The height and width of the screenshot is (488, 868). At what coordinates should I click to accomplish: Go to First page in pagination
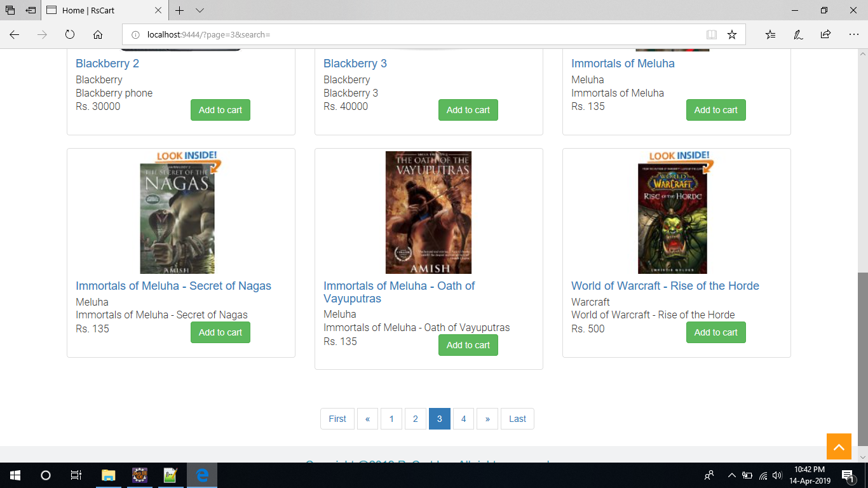point(337,419)
